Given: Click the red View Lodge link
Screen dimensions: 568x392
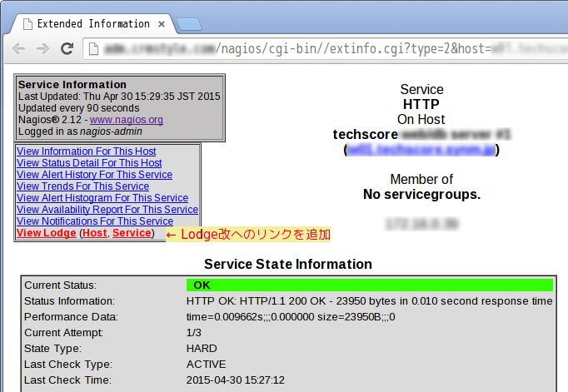Looking at the screenshot, I should 47,233.
